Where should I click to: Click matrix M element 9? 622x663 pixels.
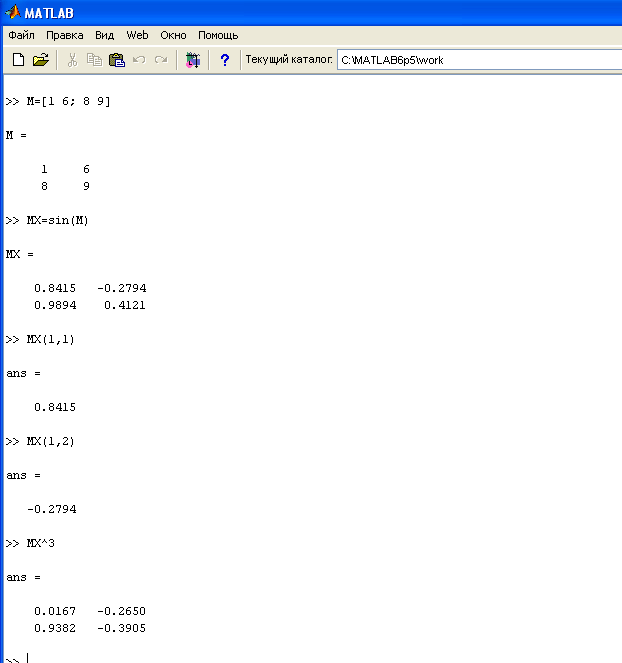(86, 186)
